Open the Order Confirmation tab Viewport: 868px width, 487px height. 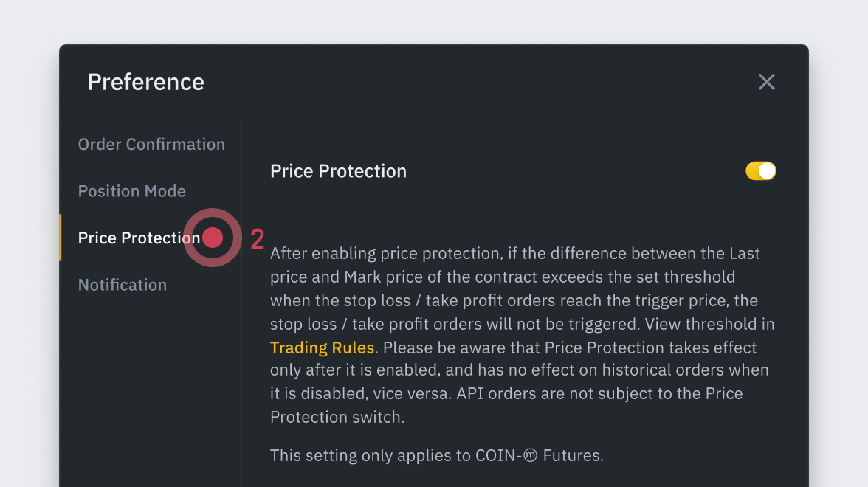tap(151, 145)
